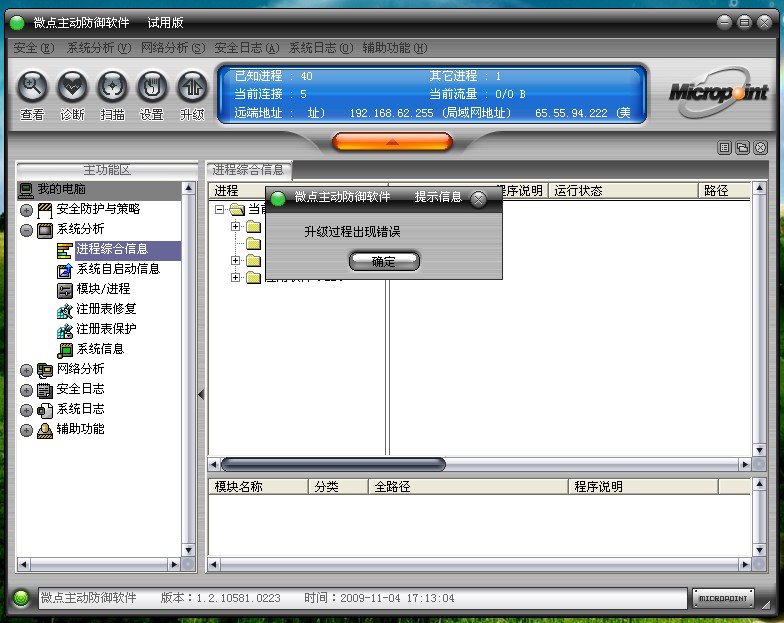Expand the 网络分析 node

coord(26,370)
